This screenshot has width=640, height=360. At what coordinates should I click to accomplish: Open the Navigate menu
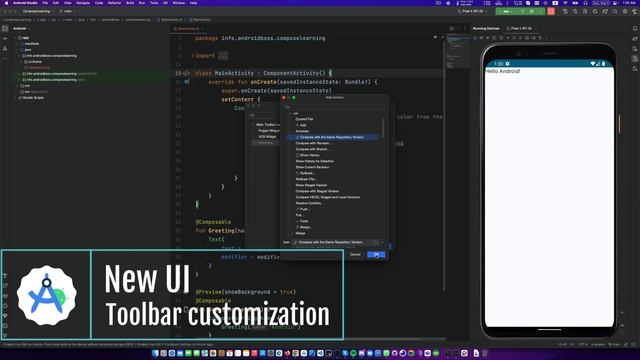pos(83,3)
